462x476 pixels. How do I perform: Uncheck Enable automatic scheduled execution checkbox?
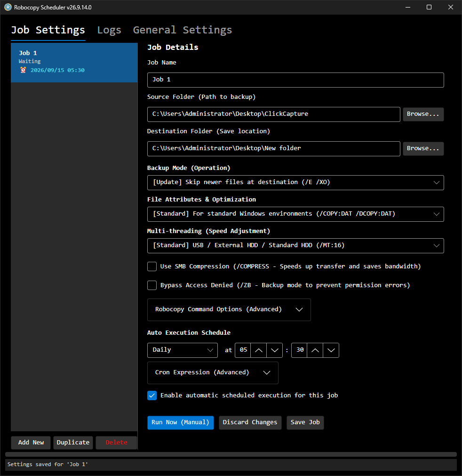pos(152,395)
